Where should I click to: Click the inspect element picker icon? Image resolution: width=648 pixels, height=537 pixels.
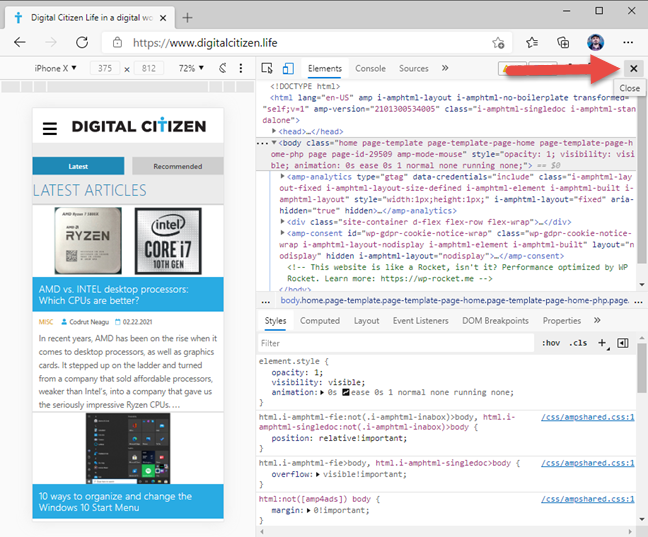pos(267,68)
